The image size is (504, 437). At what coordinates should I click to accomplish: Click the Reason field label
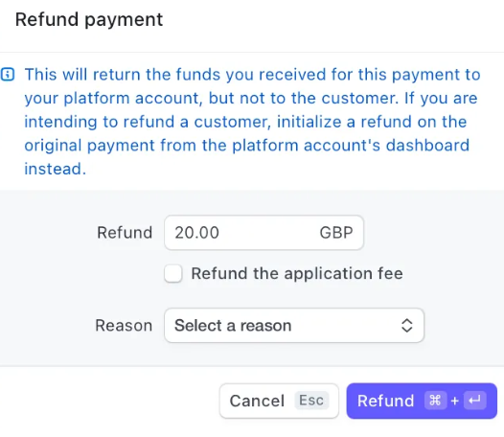pyautogui.click(x=124, y=326)
